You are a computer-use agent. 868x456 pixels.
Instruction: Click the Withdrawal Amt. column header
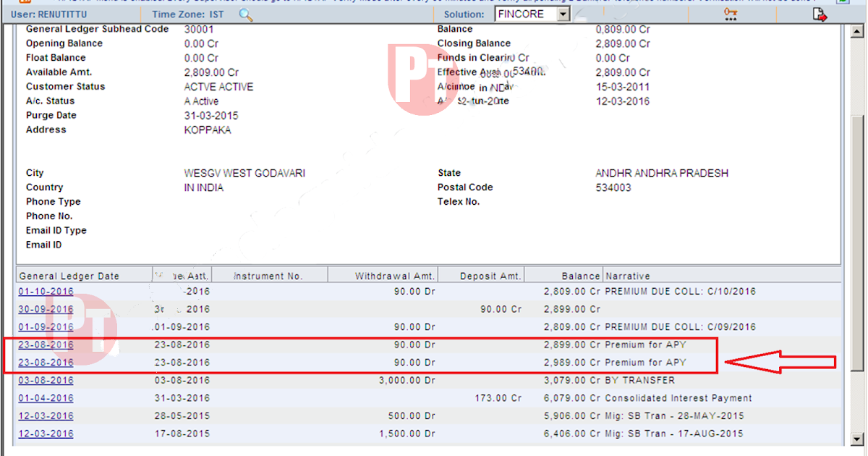coord(383,275)
